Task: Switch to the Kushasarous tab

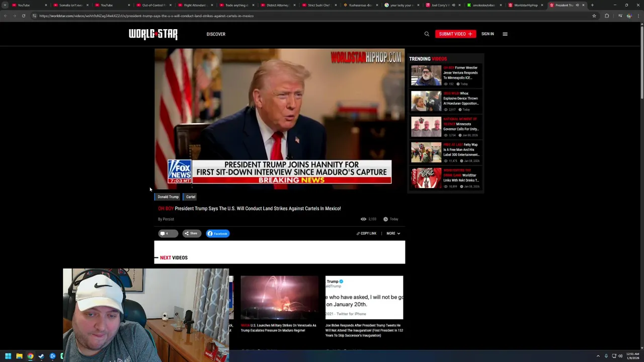Action: click(360, 5)
